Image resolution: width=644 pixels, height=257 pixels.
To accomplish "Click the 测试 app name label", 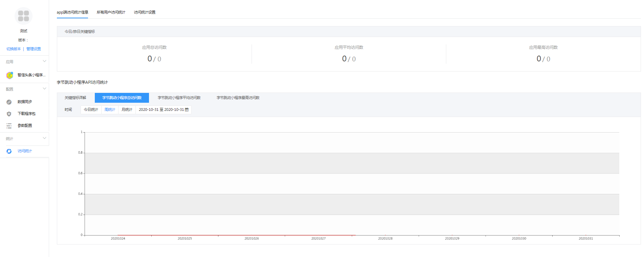I will tap(23, 31).
